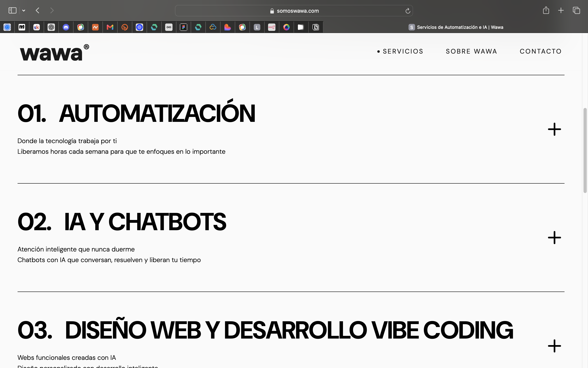
Task: Switch to the Notion pinned tab
Action: [x=316, y=27]
